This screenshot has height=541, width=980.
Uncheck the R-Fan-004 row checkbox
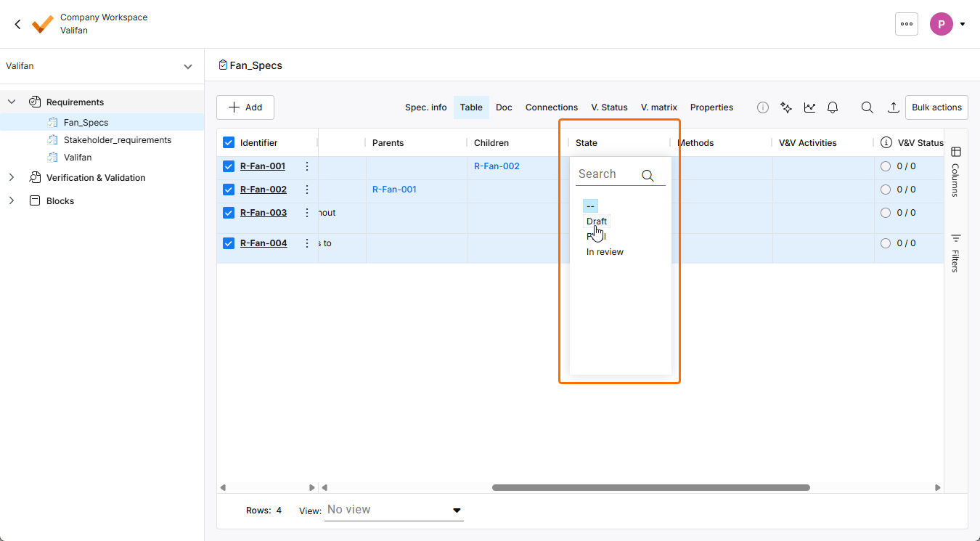pyautogui.click(x=229, y=243)
